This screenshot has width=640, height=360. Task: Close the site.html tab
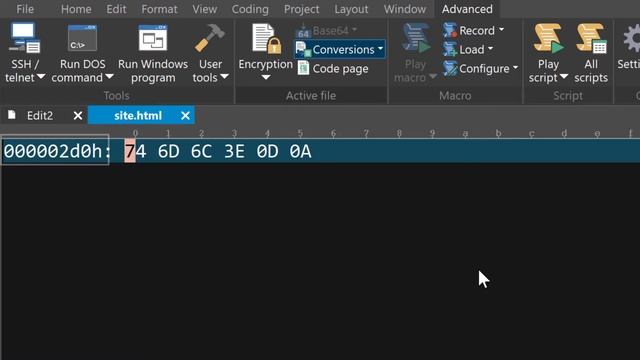[185, 116]
